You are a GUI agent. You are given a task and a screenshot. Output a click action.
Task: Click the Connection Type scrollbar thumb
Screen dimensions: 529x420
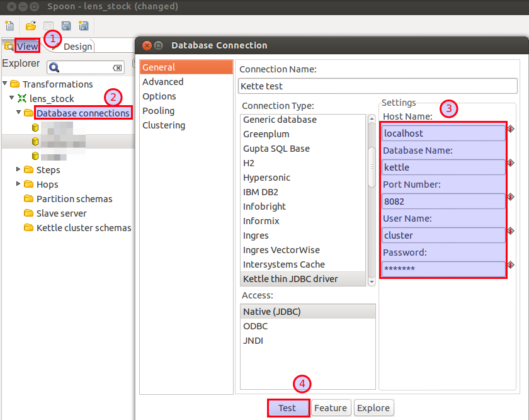pos(372,167)
